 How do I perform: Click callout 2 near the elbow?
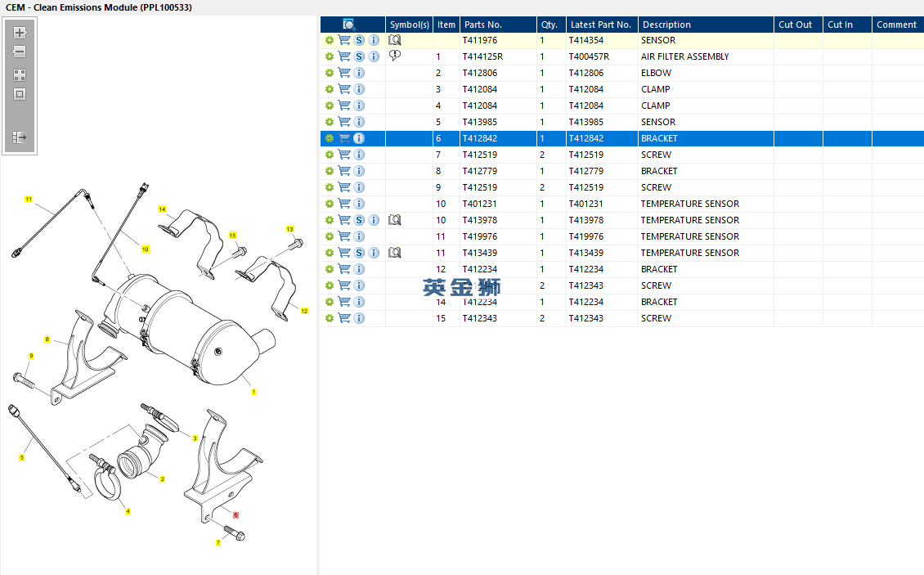tap(163, 478)
